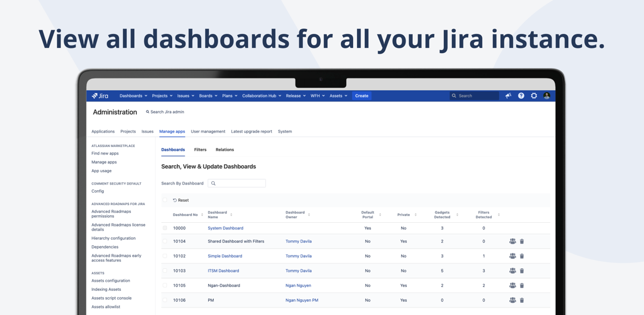Open the settings gear icon
The image size is (644, 315).
click(534, 96)
